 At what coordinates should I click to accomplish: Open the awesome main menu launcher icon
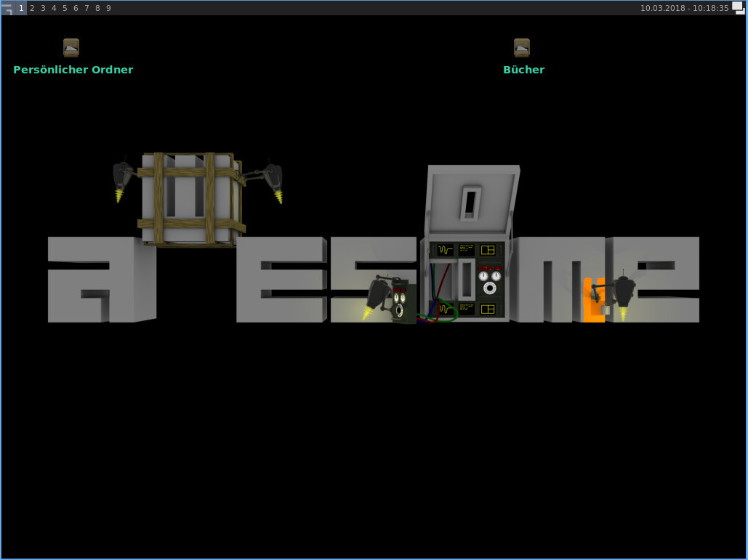(x=7, y=8)
